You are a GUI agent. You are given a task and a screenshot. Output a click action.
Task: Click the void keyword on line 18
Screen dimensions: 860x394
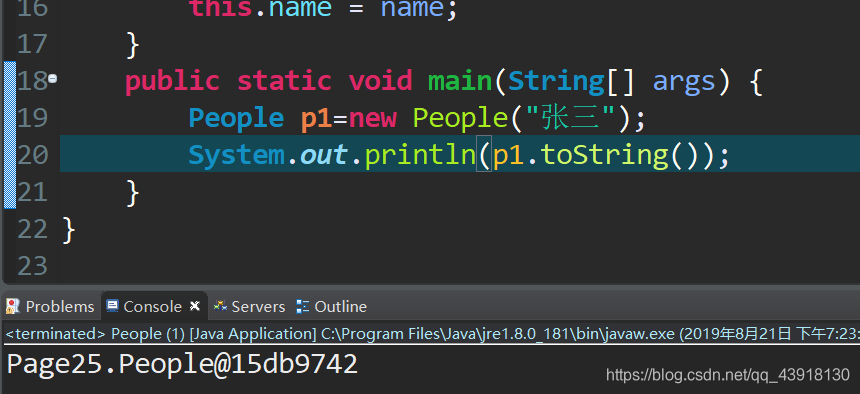click(380, 81)
